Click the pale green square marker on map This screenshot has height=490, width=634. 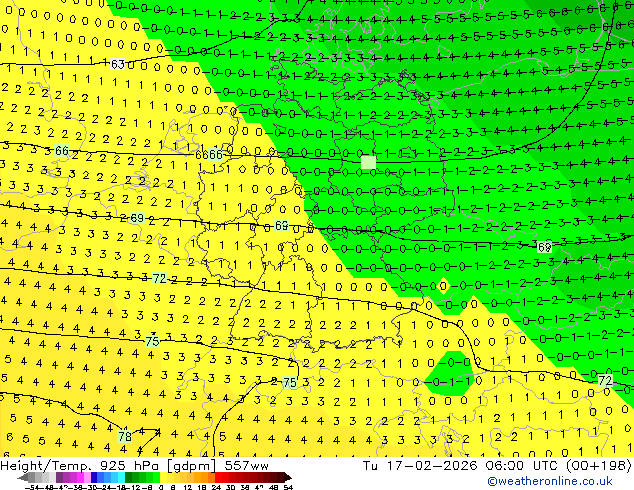pyautogui.click(x=368, y=162)
